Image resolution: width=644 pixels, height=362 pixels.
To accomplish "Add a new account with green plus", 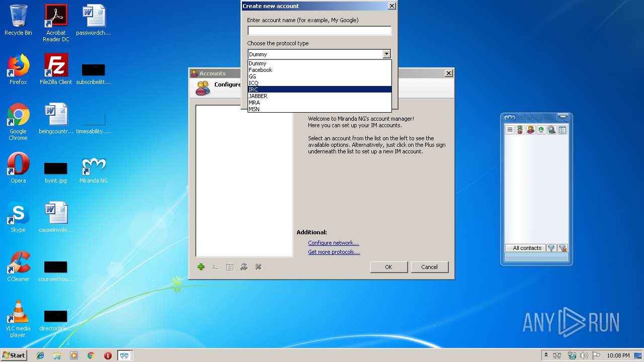I will coord(201,267).
